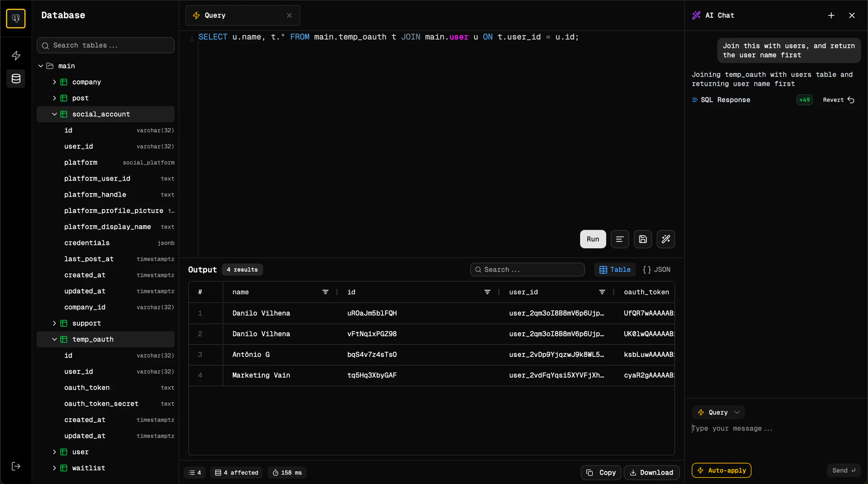The height and width of the screenshot is (484, 868).
Task: Run the SQL query
Action: [593, 239]
